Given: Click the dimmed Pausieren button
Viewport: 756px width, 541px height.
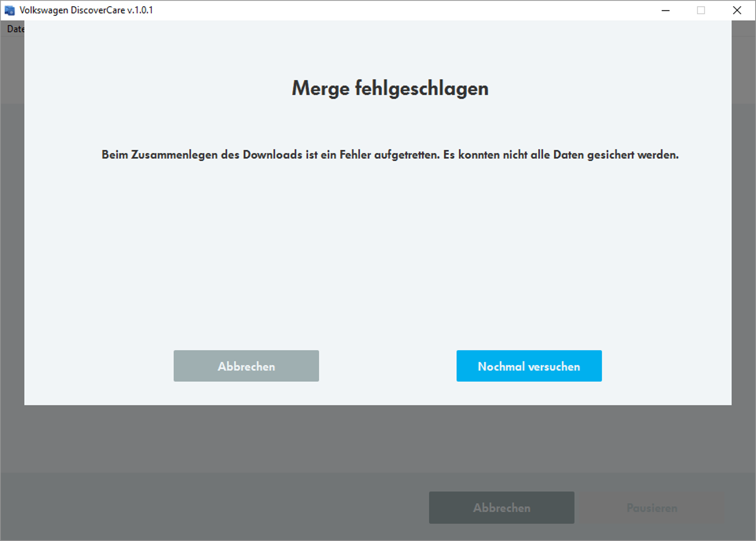Looking at the screenshot, I should pos(652,507).
